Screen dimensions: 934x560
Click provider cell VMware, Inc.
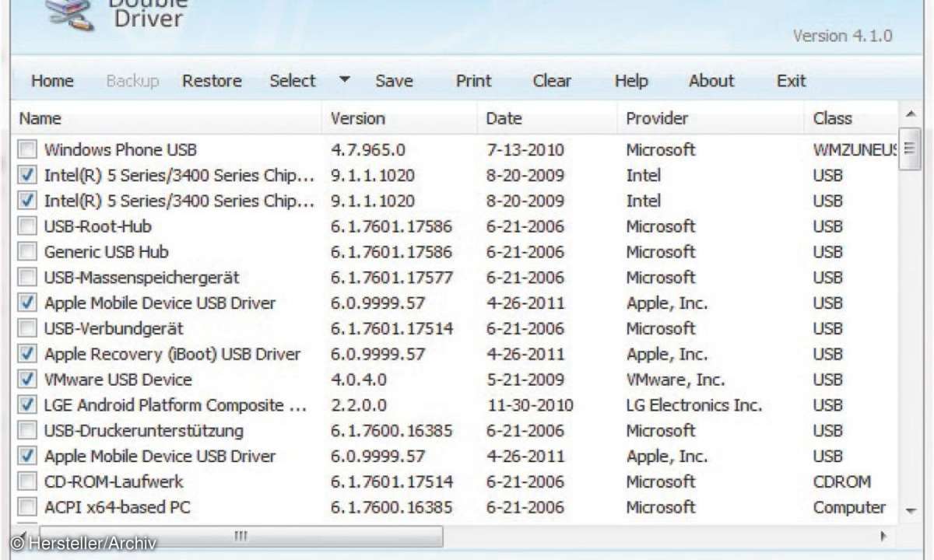click(x=676, y=380)
